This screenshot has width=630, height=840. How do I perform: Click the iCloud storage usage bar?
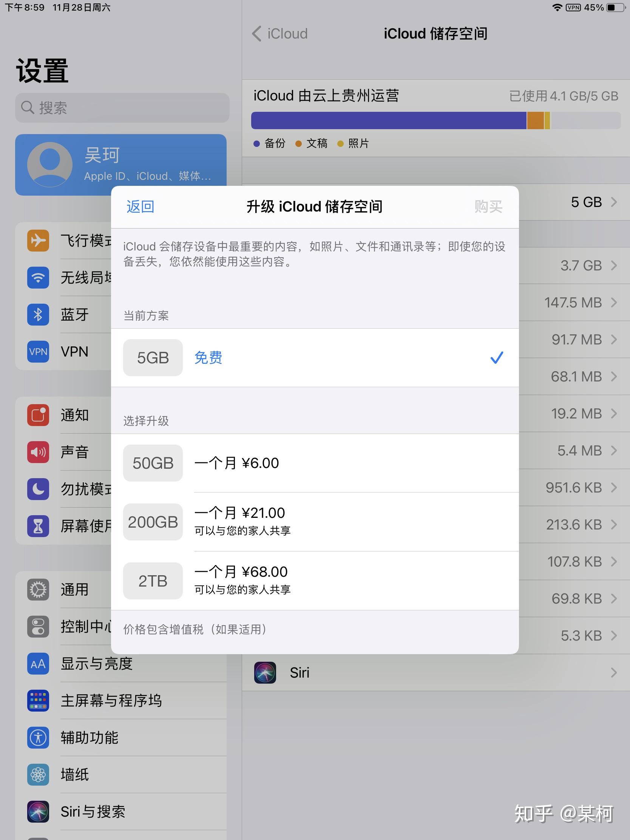435,120
